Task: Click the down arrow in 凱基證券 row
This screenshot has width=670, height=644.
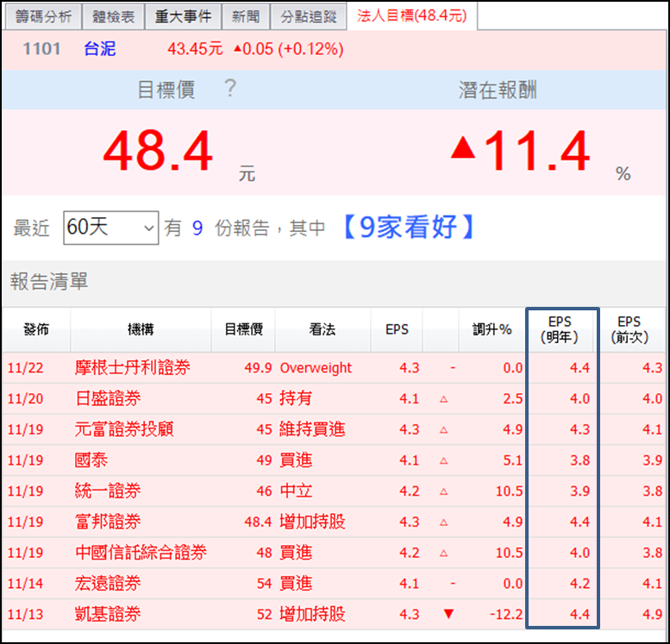Action: click(x=448, y=614)
